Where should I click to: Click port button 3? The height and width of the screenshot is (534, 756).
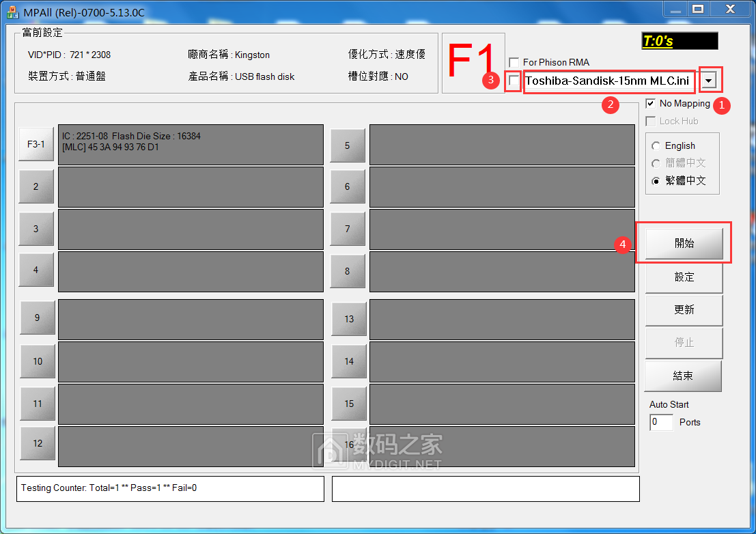coord(36,229)
